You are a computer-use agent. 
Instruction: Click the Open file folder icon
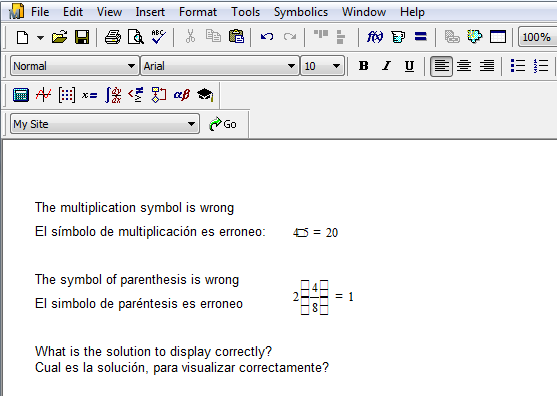[x=60, y=37]
